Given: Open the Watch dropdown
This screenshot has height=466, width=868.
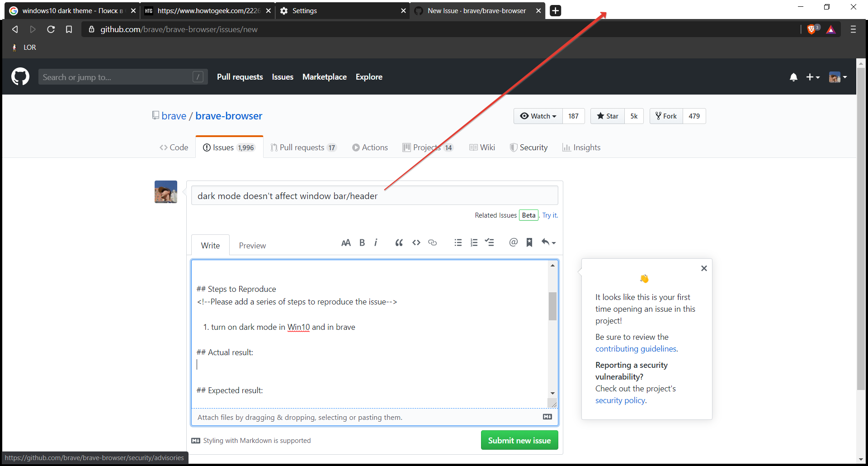Looking at the screenshot, I should point(538,116).
